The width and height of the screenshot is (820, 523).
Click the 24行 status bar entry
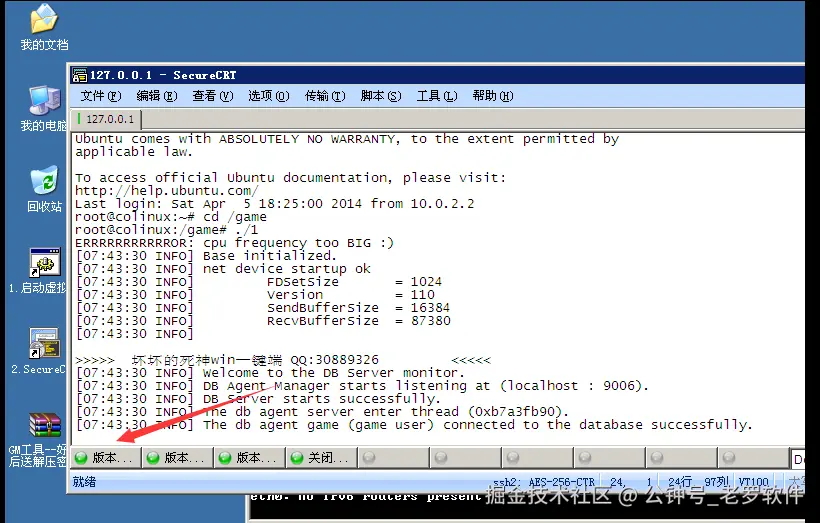point(680,482)
